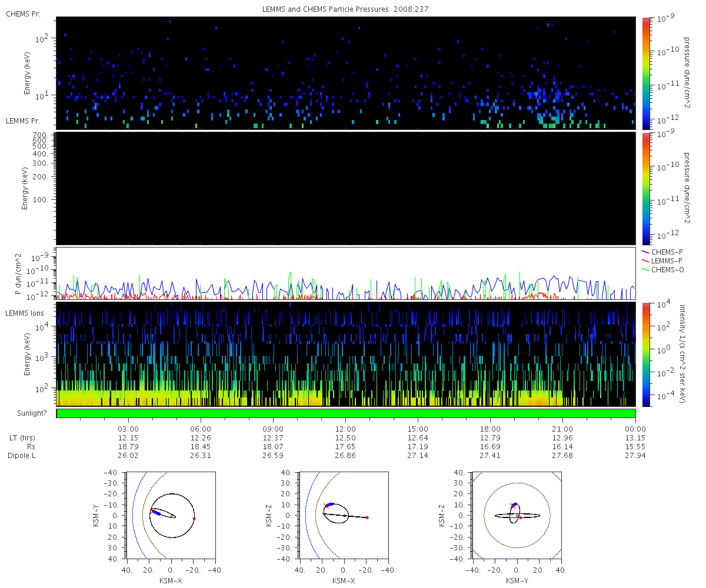Click the CHEMS-P blue legend entry
Viewport: 706px width, 588px height.
point(662,251)
